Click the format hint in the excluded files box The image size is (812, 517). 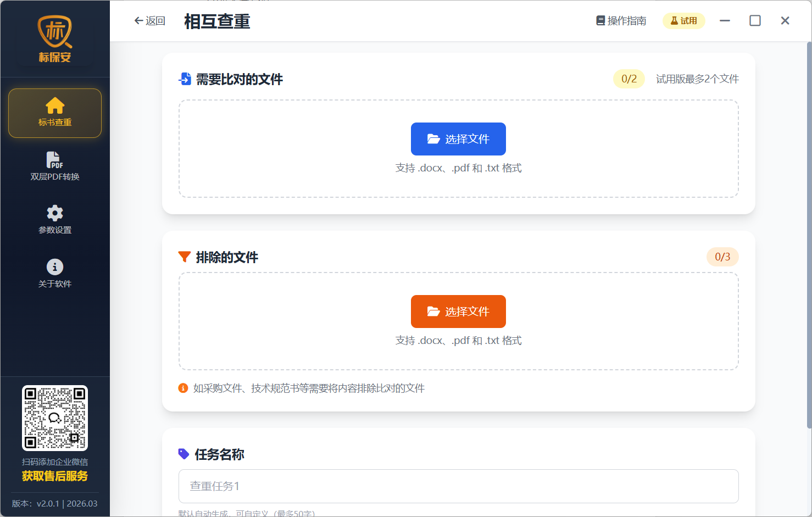(x=458, y=341)
